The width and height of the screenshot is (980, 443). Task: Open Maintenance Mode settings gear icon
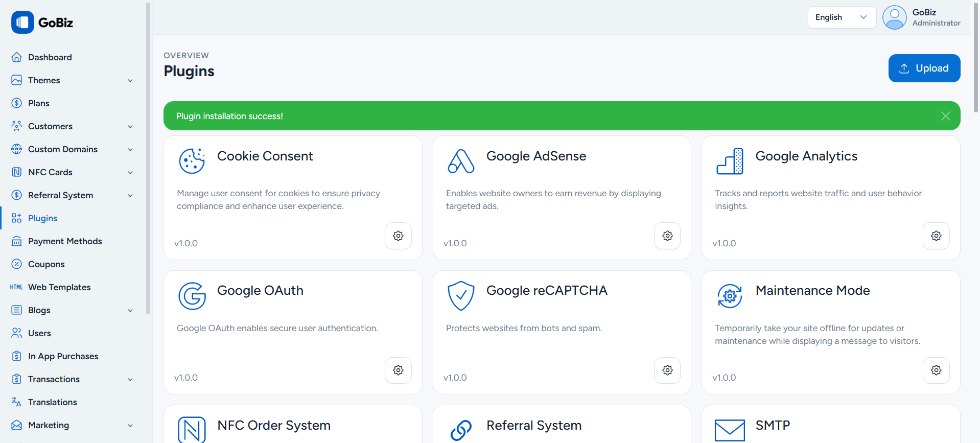pos(936,370)
